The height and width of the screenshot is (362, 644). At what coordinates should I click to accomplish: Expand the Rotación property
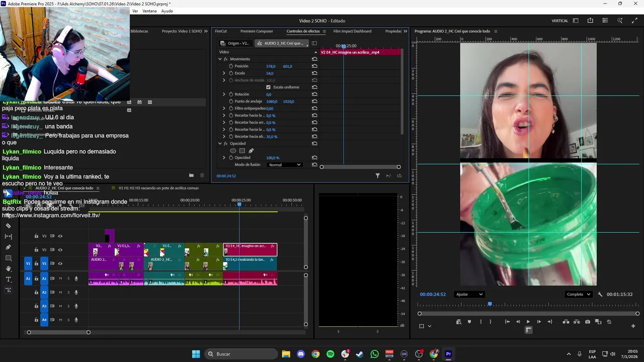coord(224,94)
